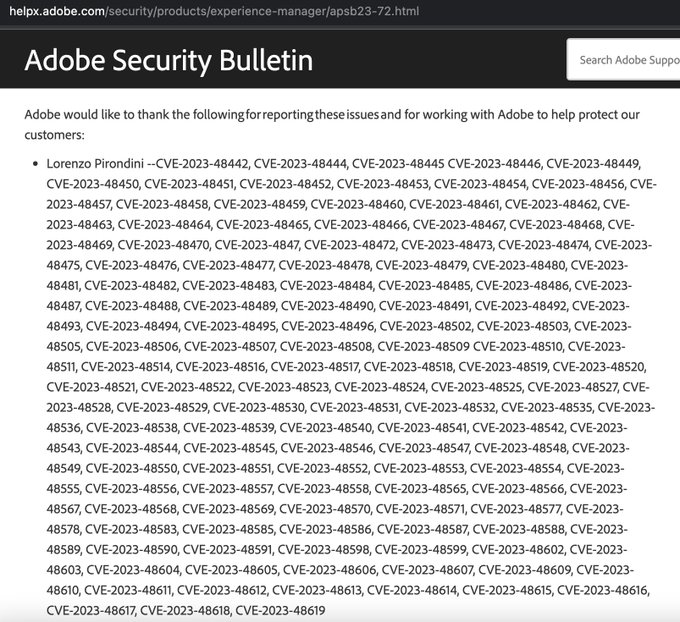
Task: Click on CVE-2023-48454
Action: (481, 184)
